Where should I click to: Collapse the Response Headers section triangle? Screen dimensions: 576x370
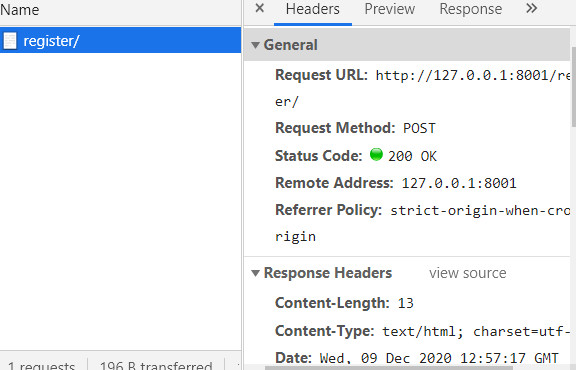tap(255, 273)
